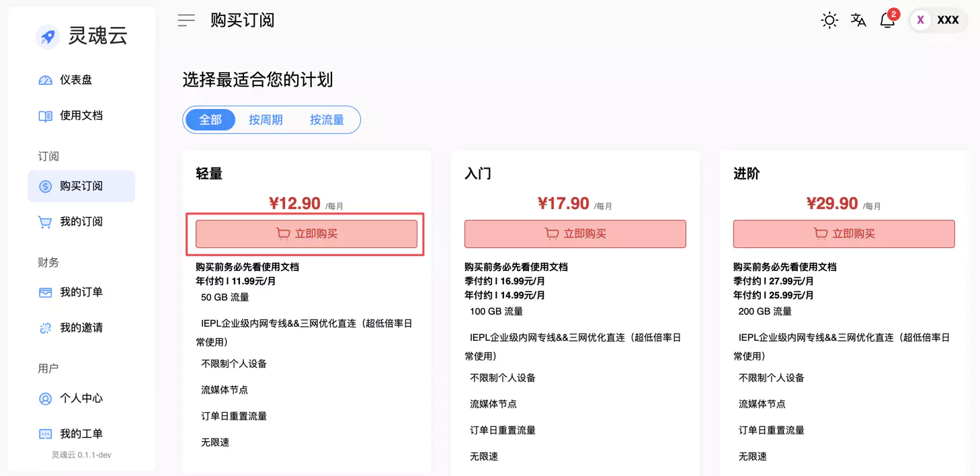980x476 pixels.
Task: Click the ¥29.90 price of 进阶
Action: [832, 203]
